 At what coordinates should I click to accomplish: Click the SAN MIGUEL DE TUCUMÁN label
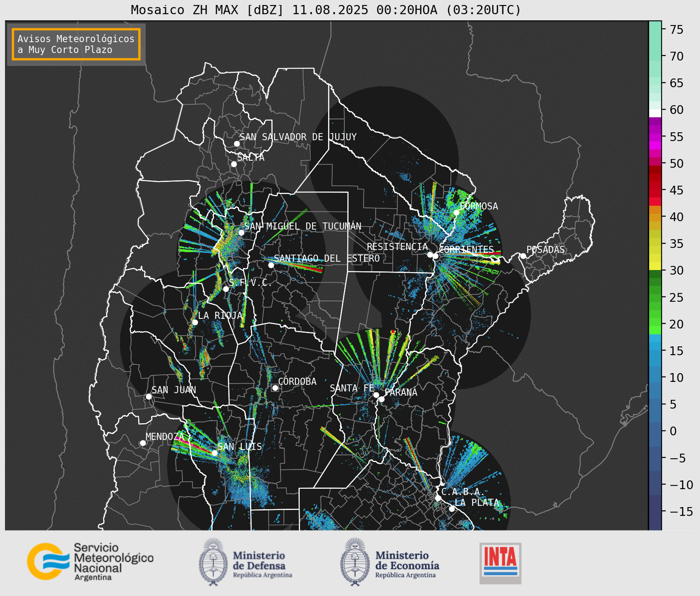pos(303,226)
